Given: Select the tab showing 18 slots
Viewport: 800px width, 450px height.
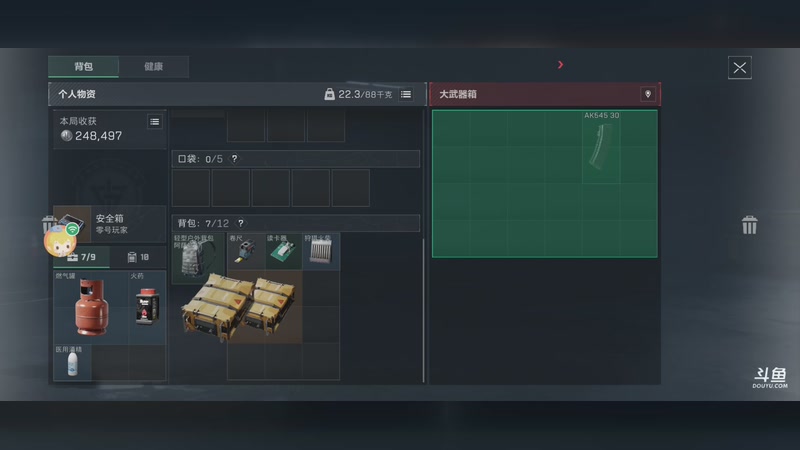Looking at the screenshot, I should [x=138, y=257].
